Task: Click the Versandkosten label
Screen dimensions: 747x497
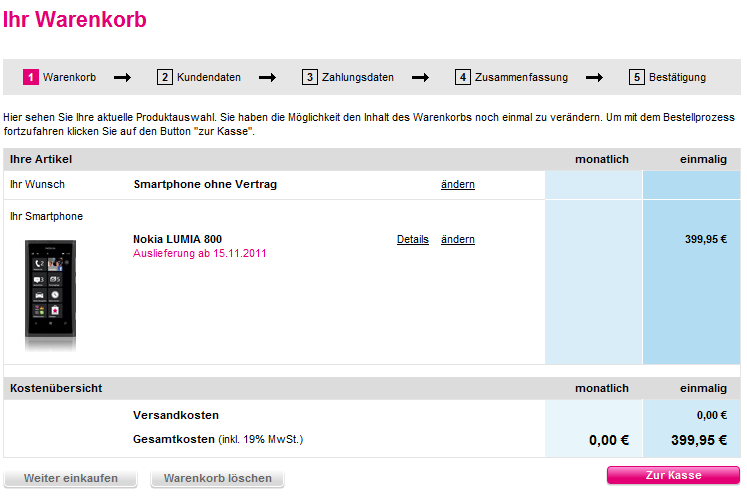Action: tap(176, 416)
